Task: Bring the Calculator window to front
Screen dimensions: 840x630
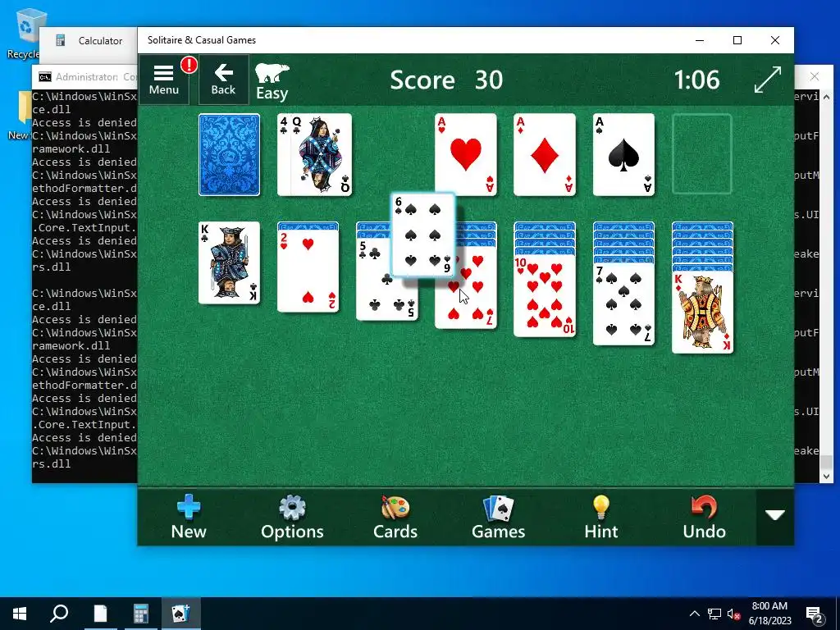Action: point(90,41)
